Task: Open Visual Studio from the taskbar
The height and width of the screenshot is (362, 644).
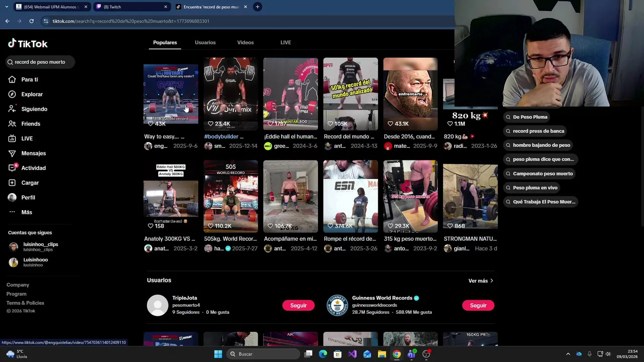Action: point(352,354)
